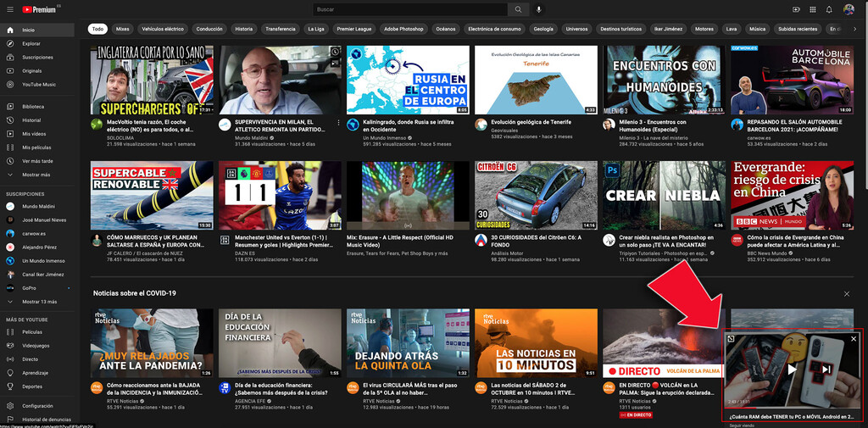Open Configuración in sidebar
Viewport: 868px width, 428px height.
click(x=37, y=406)
